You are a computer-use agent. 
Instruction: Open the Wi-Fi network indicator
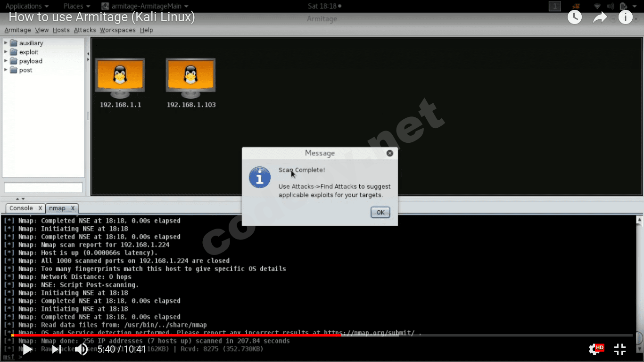click(x=597, y=6)
